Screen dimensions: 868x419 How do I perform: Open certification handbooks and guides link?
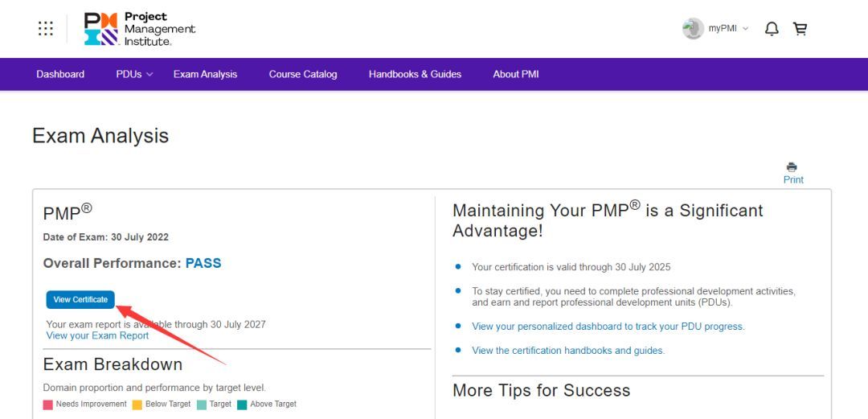point(568,351)
